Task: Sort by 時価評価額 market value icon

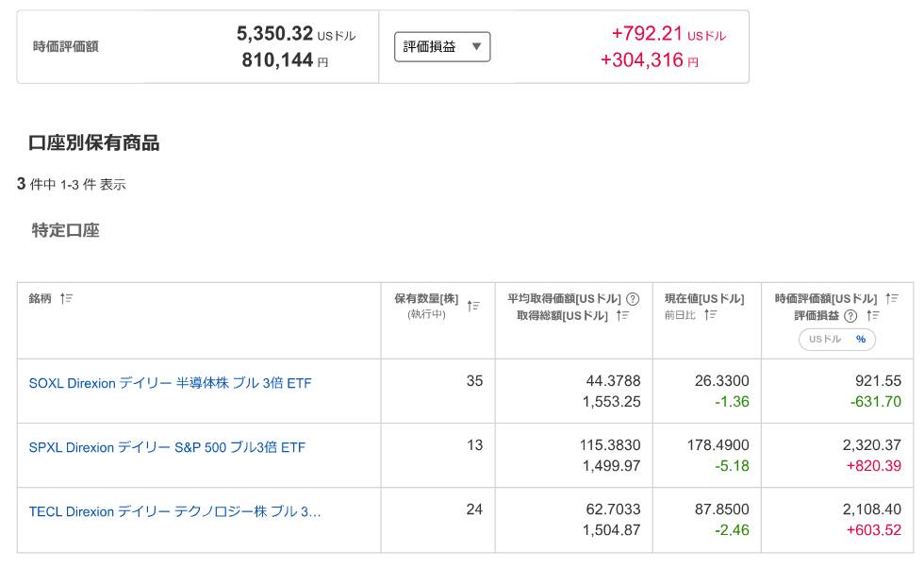Action: point(892,298)
